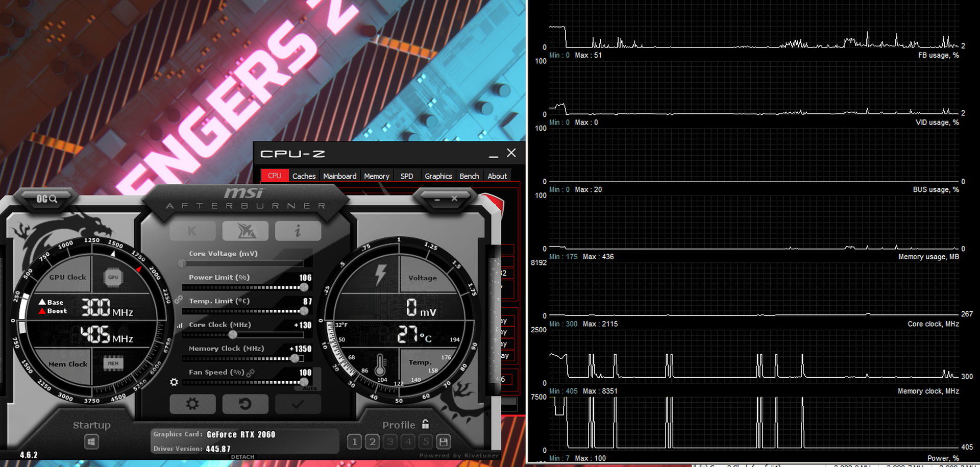
Task: Click the MSI dragon logo button in Afterburner
Action: (x=246, y=231)
